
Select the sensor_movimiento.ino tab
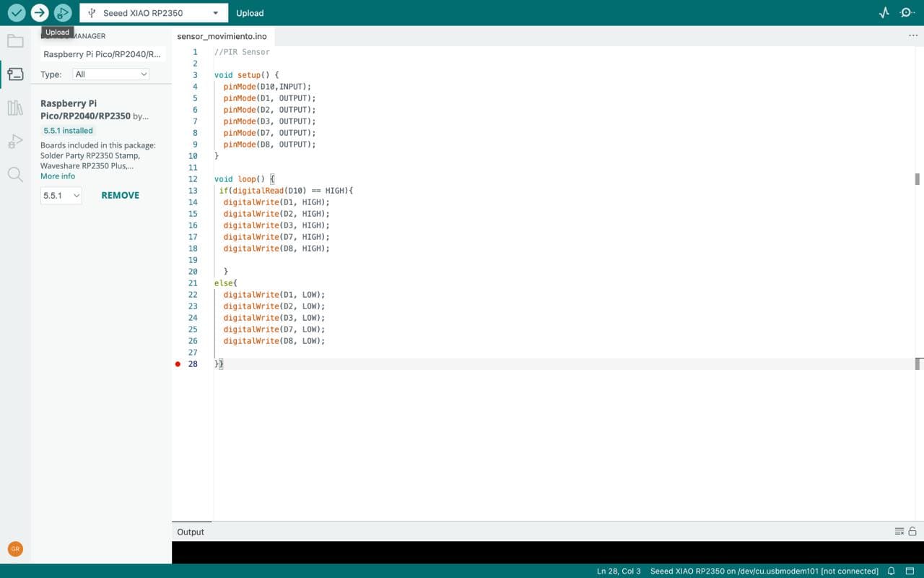[x=222, y=36]
